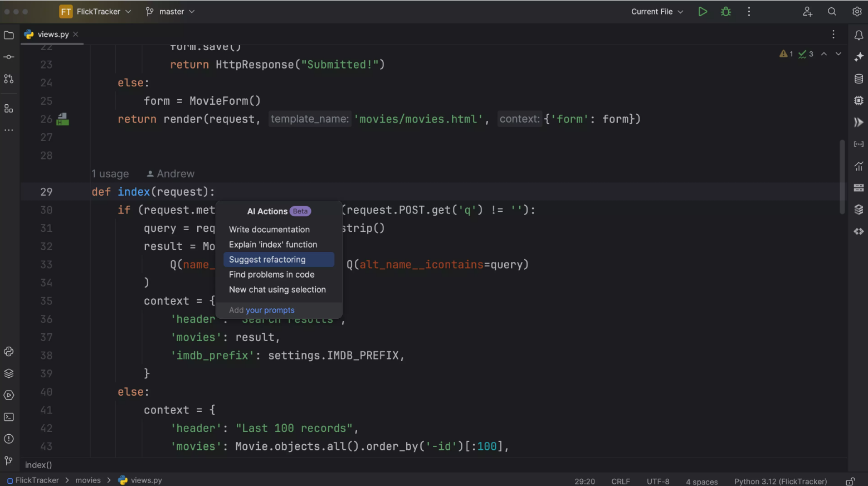This screenshot has height=486, width=868.
Task: Open the Problems tool window
Action: click(8, 439)
